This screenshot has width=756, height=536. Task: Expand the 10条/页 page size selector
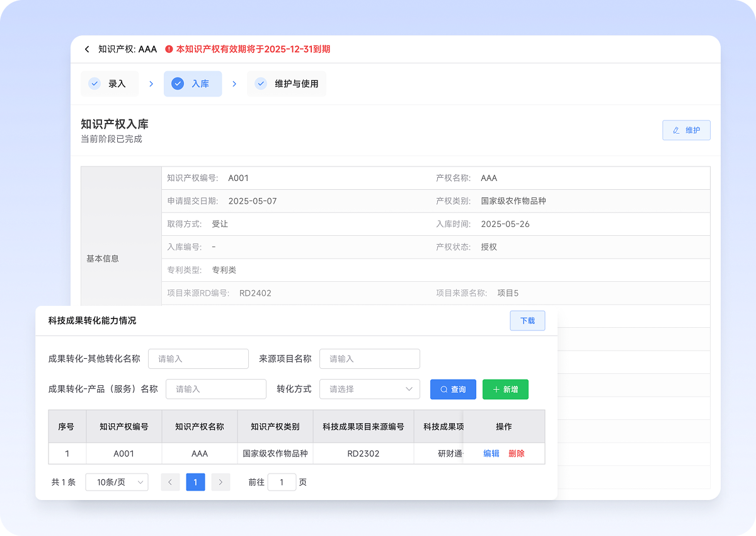[117, 482]
